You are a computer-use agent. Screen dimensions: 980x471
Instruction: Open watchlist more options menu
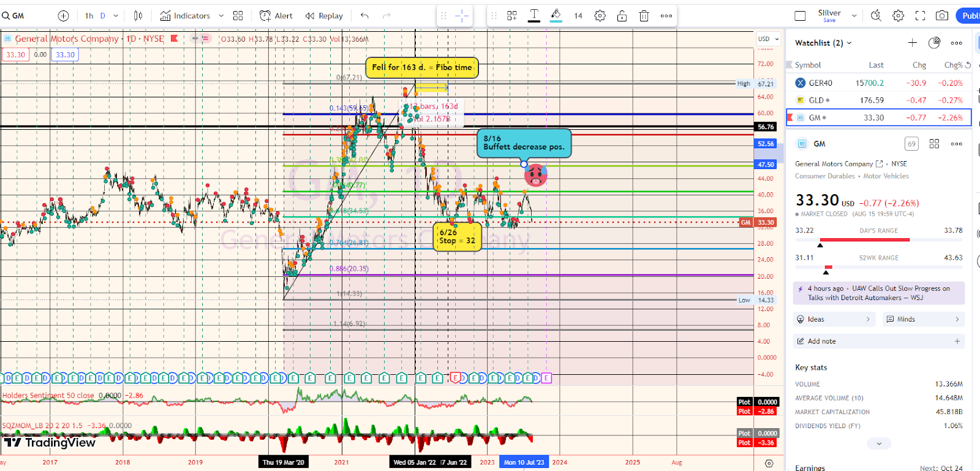point(956,43)
